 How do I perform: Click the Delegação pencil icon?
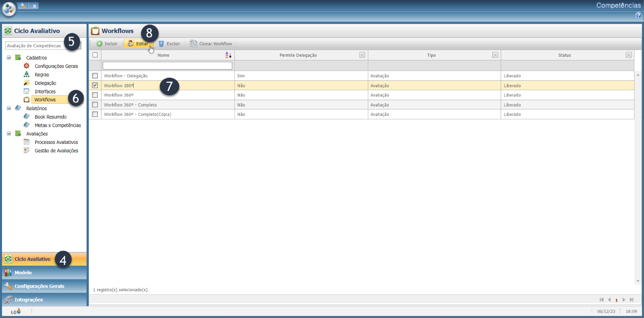click(x=27, y=83)
